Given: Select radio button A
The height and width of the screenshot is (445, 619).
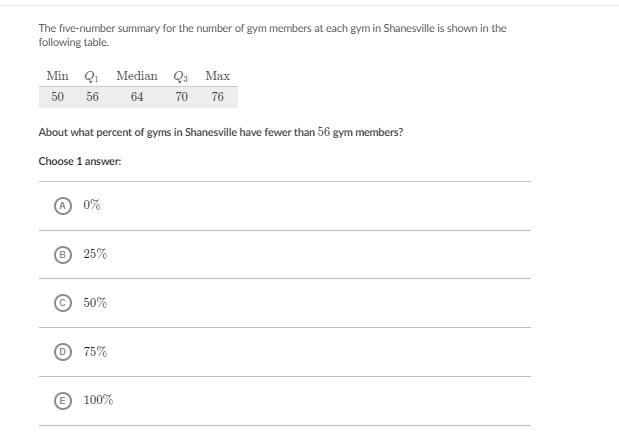Looking at the screenshot, I should click(63, 205).
